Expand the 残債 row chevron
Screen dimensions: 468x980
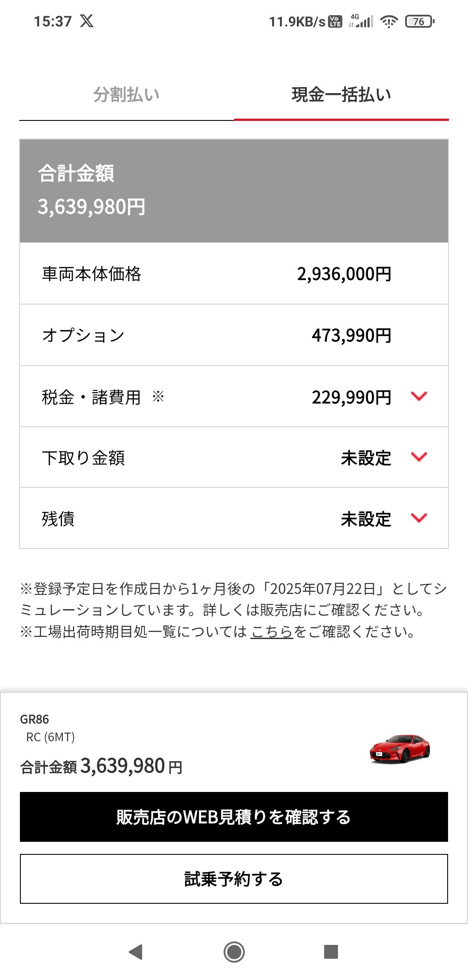tap(419, 518)
